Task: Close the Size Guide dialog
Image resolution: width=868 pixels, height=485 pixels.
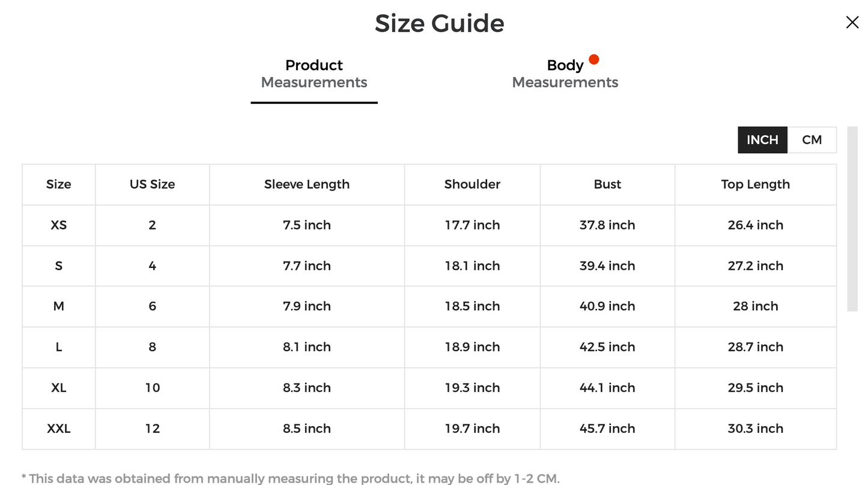Action: point(852,22)
